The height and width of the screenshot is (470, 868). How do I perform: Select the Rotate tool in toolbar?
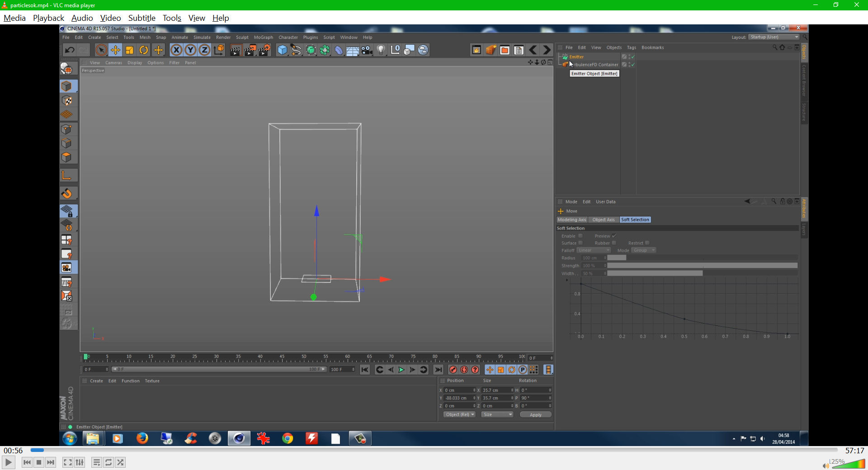click(x=144, y=50)
